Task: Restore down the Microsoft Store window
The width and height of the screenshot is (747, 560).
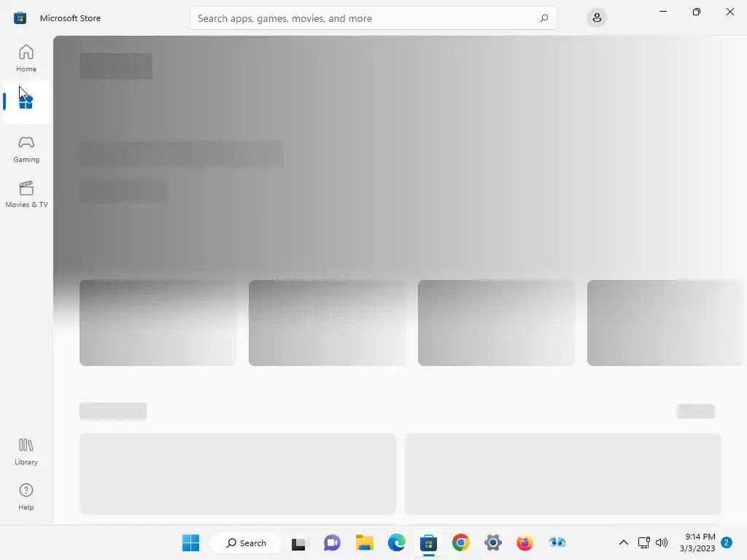Action: 697,12
